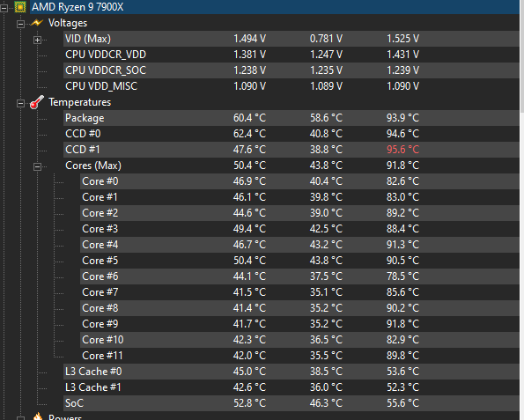Screen dimensions: 524x420
Task: Click the red 95.6 °C max value
Action: pos(402,150)
